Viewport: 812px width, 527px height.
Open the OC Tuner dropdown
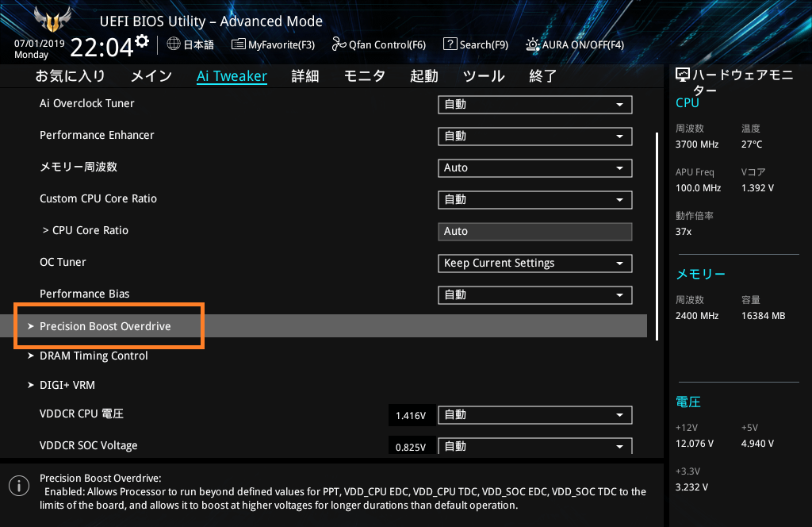[x=534, y=263]
